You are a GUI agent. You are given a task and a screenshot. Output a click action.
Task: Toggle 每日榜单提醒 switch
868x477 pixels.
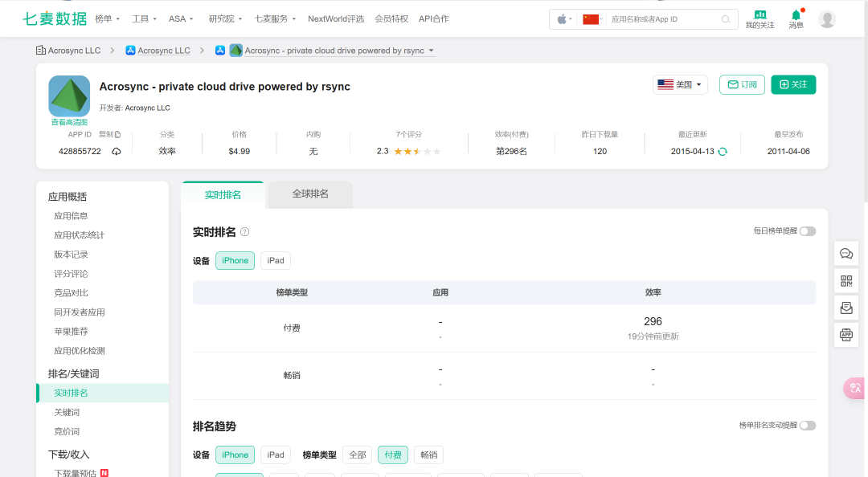pyautogui.click(x=808, y=231)
